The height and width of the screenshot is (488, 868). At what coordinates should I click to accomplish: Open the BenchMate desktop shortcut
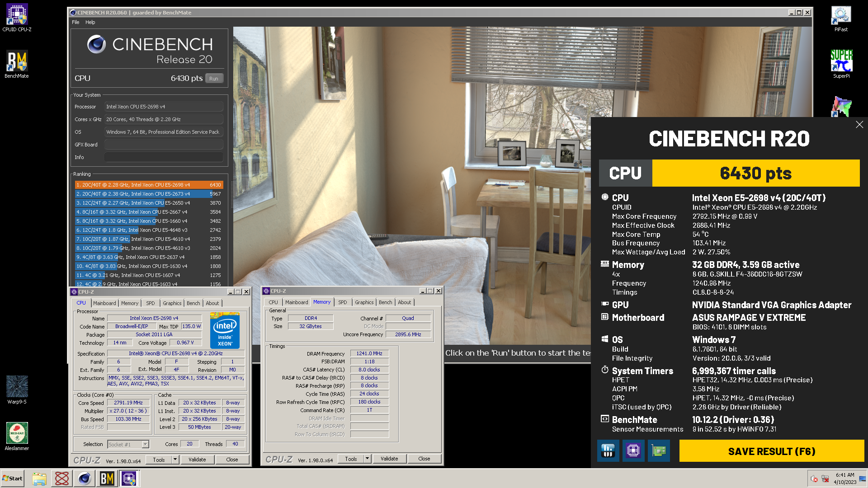[x=17, y=64]
